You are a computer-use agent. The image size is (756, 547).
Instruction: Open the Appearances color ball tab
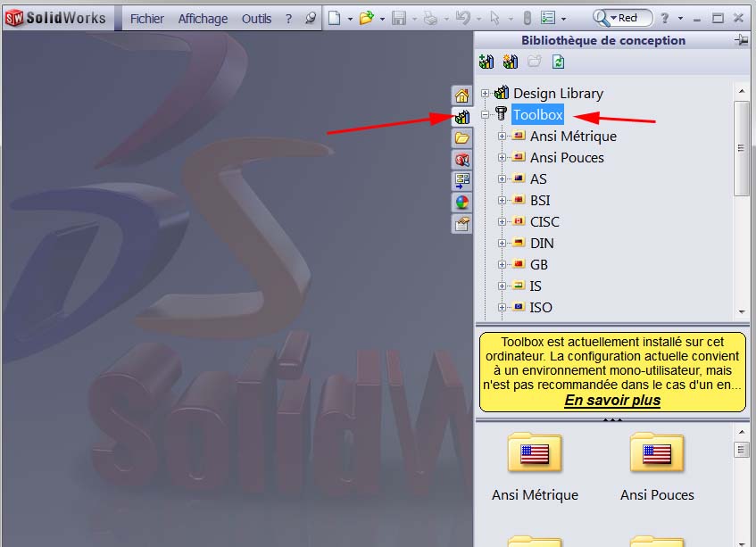click(461, 202)
